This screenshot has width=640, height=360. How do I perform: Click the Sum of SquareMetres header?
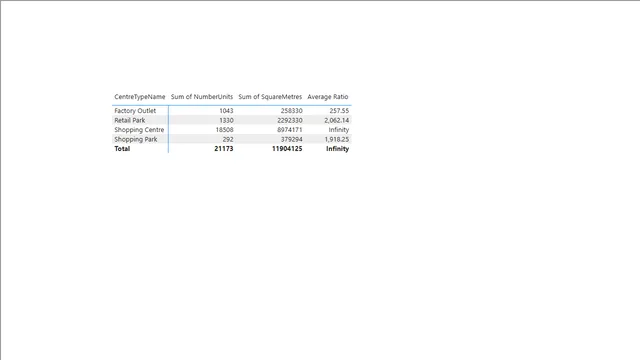(270, 97)
